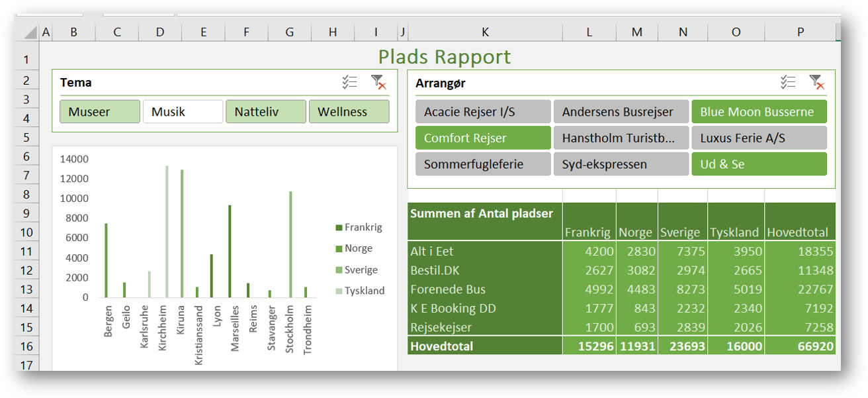The height and width of the screenshot is (398, 868).
Task: Toggle the Wellness slicer button
Action: (349, 112)
